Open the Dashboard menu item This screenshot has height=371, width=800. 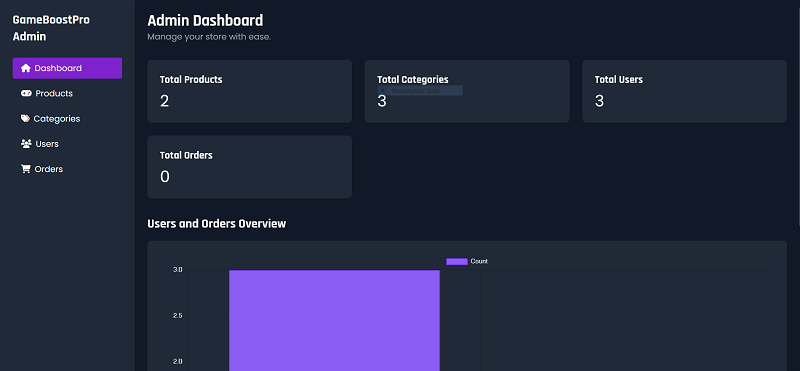pos(67,68)
